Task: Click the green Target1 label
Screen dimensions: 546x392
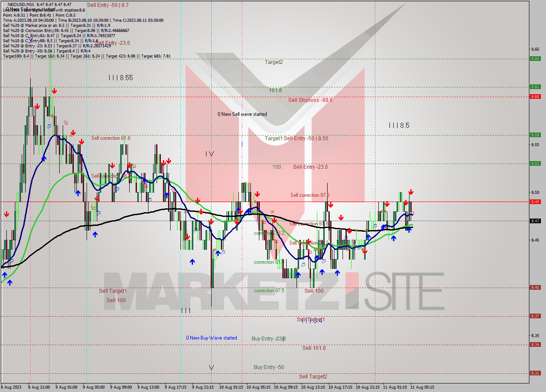Action: (x=273, y=138)
